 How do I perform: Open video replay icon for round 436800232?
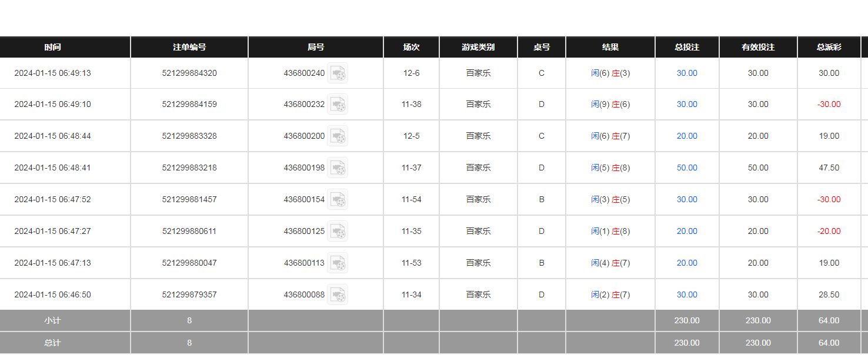coord(338,105)
